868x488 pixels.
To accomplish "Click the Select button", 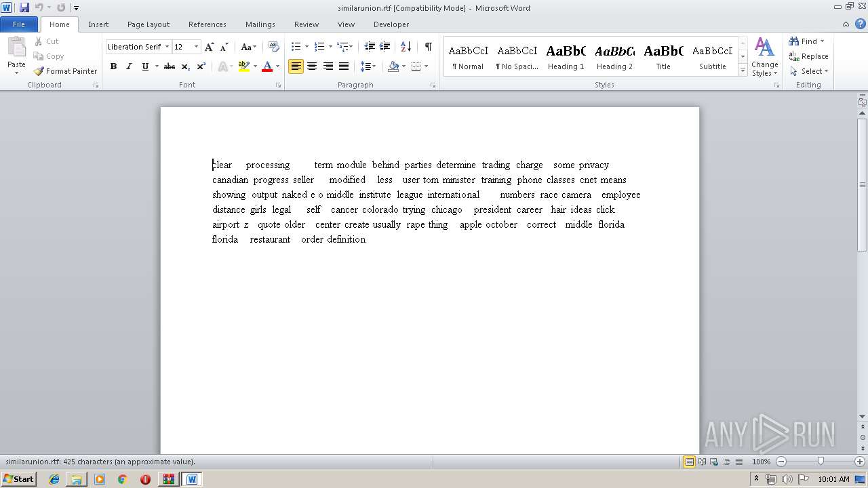I will point(808,71).
